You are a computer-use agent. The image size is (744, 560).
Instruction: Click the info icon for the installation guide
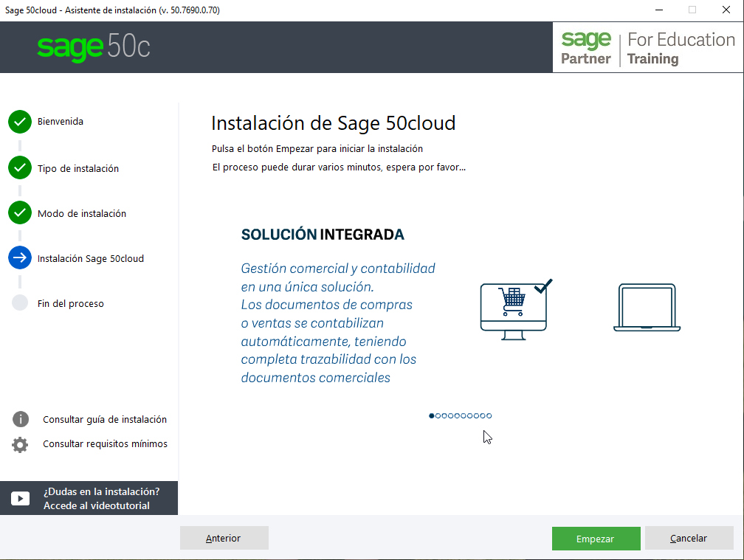[21, 419]
